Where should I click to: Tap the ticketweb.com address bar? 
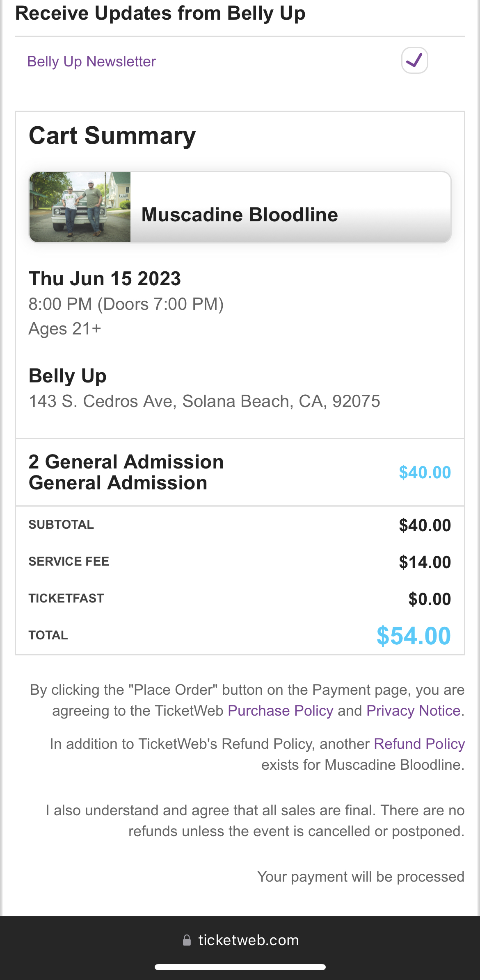pos(248,940)
